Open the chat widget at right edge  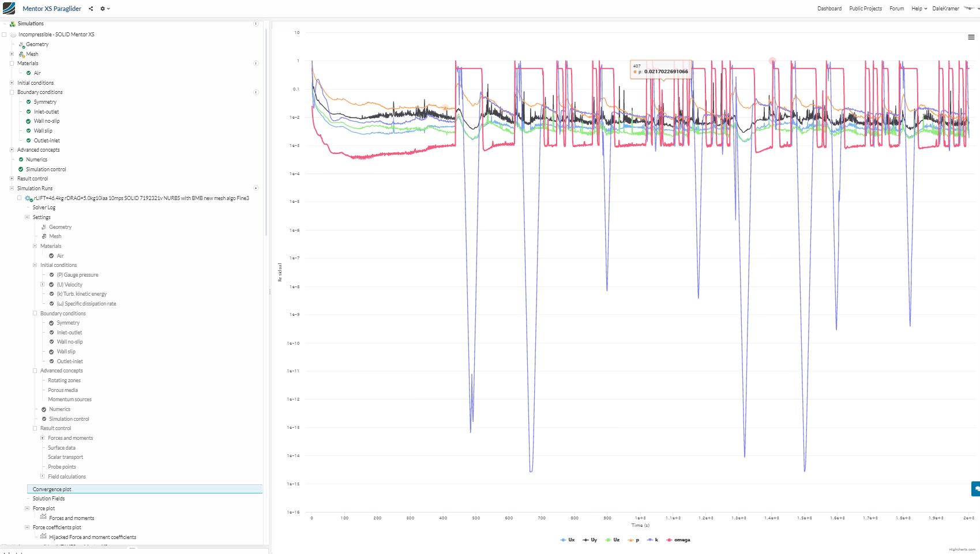(x=975, y=489)
